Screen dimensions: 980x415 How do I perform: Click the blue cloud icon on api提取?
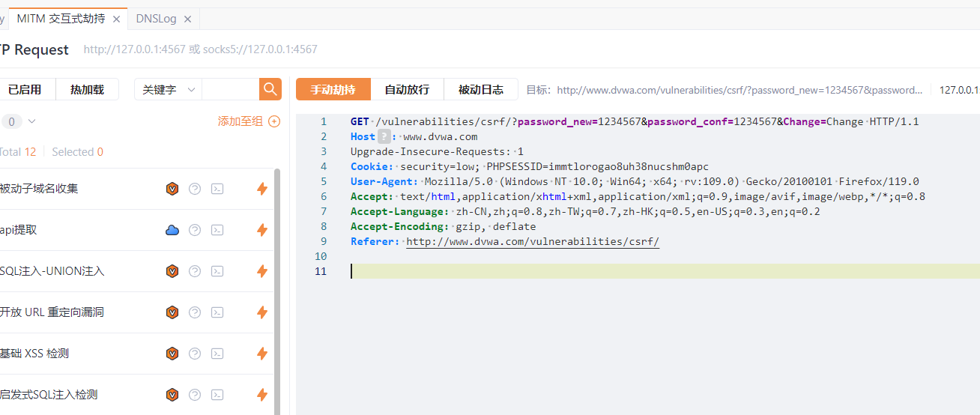point(172,230)
